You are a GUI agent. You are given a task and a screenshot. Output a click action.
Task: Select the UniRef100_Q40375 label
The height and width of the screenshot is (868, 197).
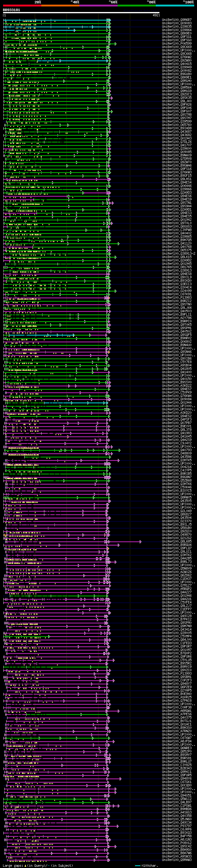point(177,717)
